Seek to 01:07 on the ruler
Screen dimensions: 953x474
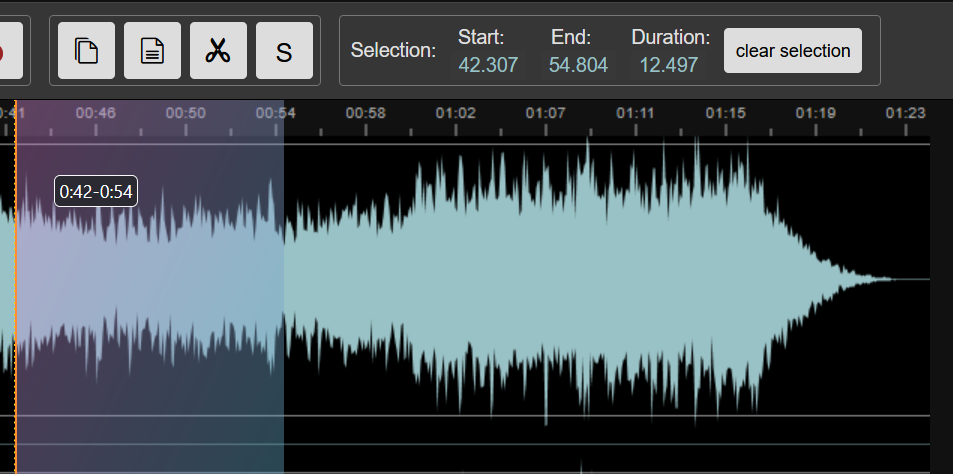point(546,113)
